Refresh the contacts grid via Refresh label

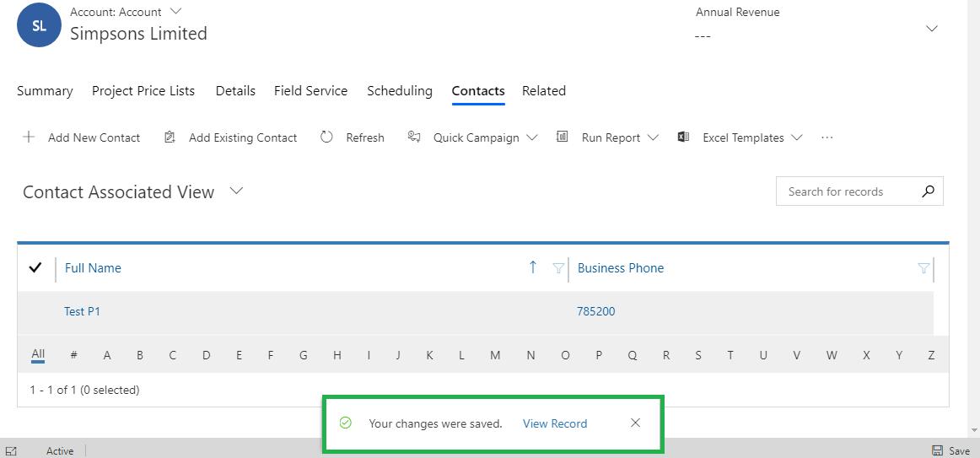click(x=365, y=137)
